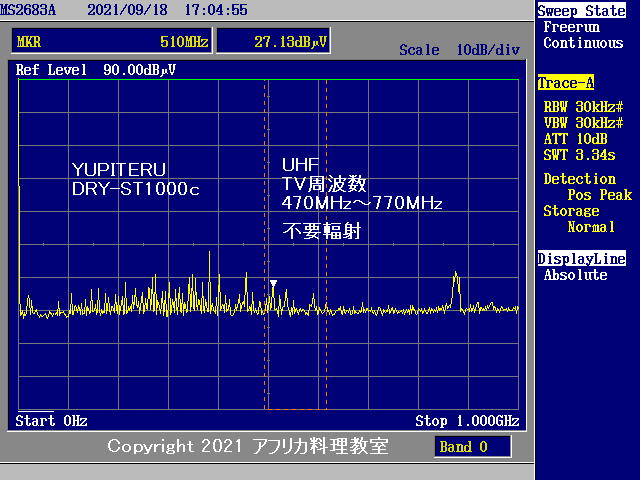Click the UHF annotation text
The height and width of the screenshot is (480, 640).
tap(300, 165)
